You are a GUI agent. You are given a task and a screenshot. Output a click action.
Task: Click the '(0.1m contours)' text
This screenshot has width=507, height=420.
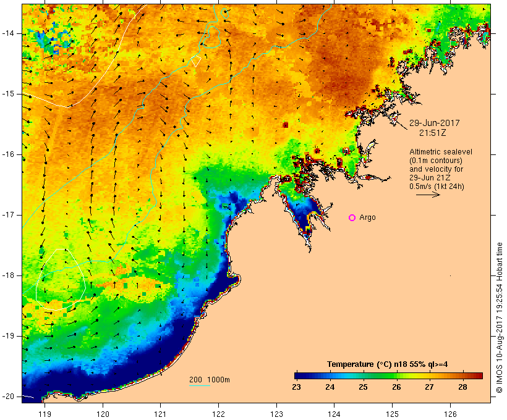(436, 160)
